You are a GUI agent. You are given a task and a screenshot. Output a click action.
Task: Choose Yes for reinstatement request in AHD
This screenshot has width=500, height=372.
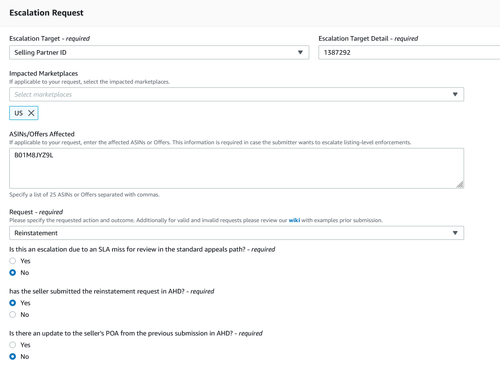13,303
